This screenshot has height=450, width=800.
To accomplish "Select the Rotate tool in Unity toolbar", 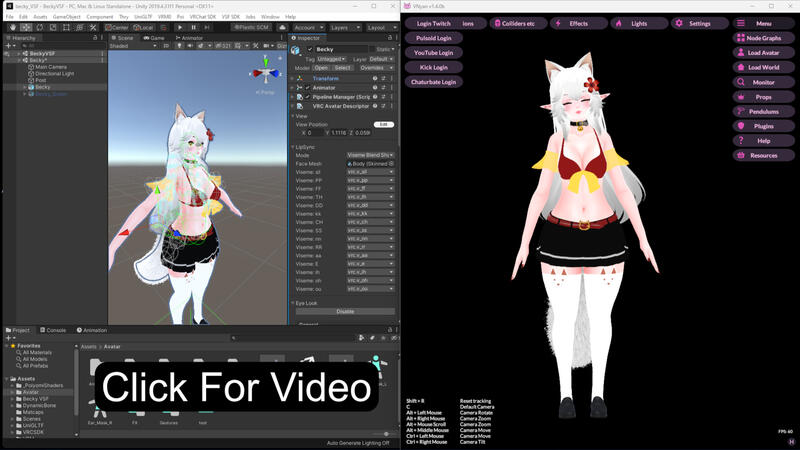I will coord(39,27).
